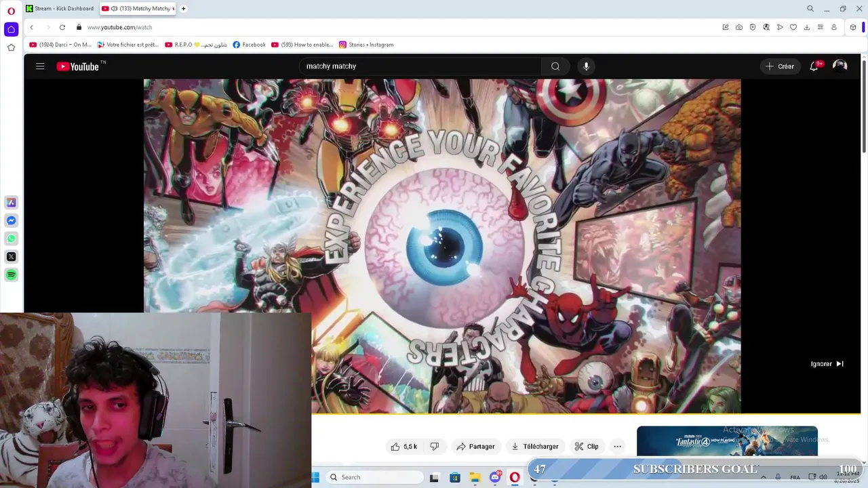
Task: Go back to previous page
Action: click(31, 27)
